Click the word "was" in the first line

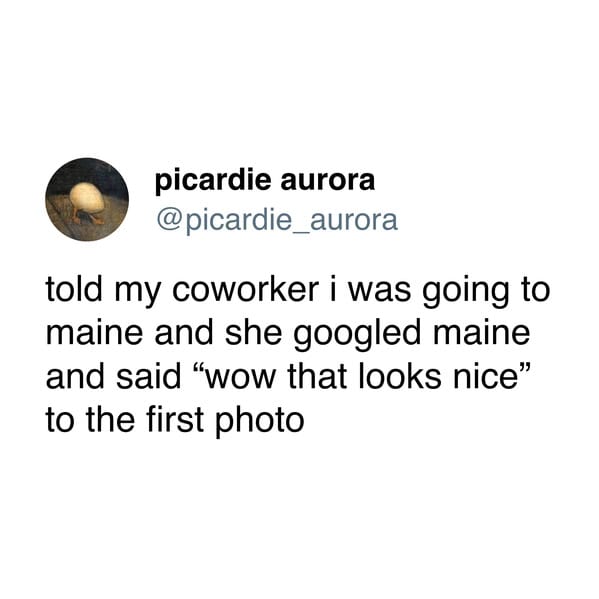coord(379,291)
